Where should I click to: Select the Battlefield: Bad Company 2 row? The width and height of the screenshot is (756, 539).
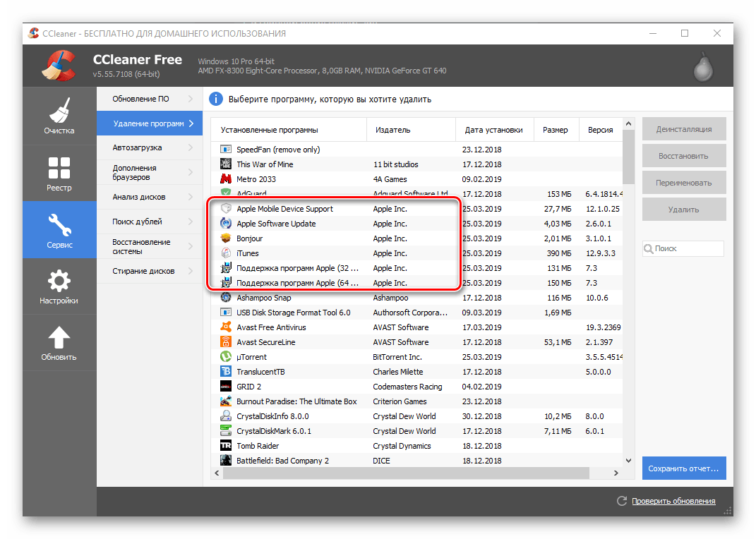tap(416, 461)
